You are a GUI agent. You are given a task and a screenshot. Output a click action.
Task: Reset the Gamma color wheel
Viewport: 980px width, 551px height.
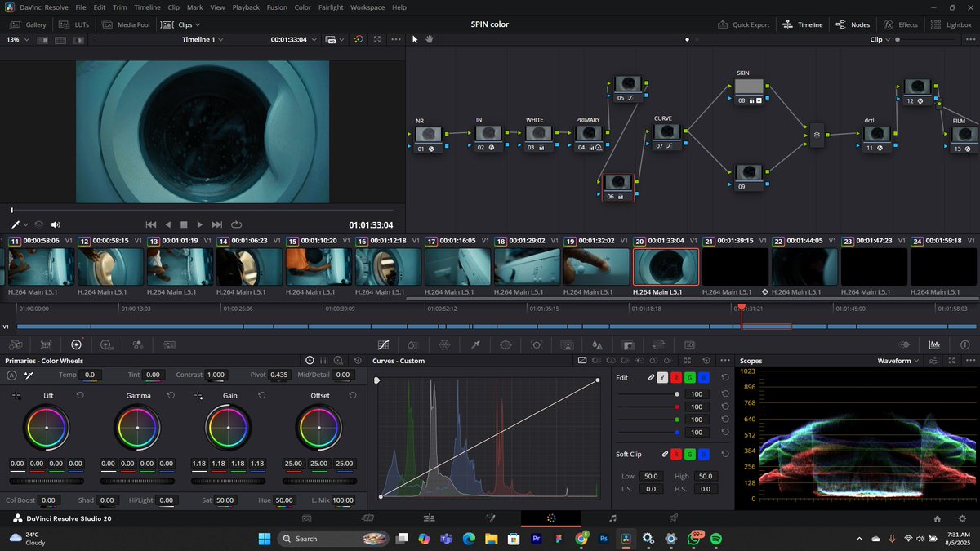click(x=171, y=395)
